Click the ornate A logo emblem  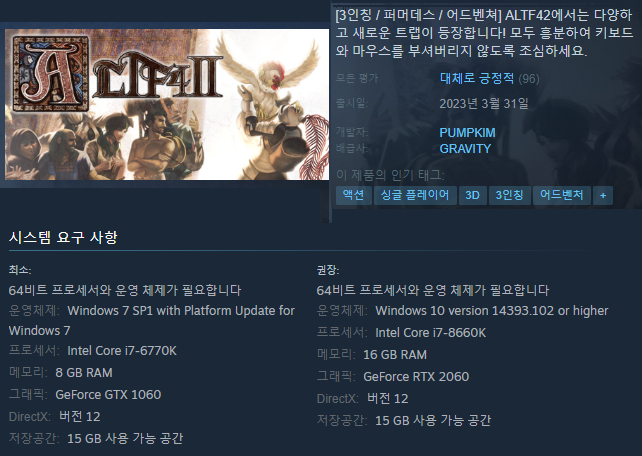(51, 73)
